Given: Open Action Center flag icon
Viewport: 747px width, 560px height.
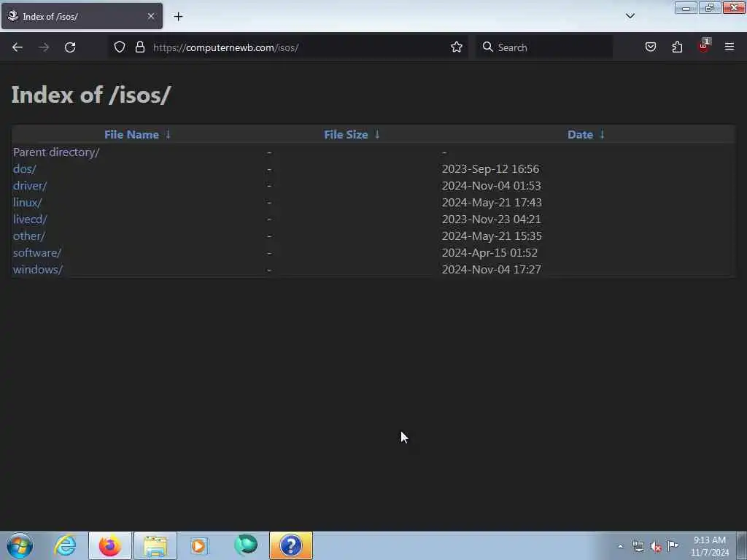Looking at the screenshot, I should [x=673, y=545].
